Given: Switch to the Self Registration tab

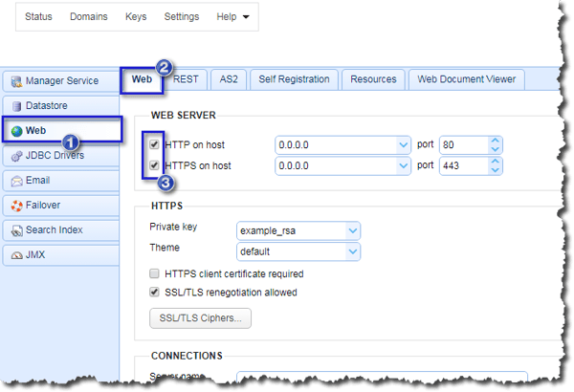Looking at the screenshot, I should point(294,79).
